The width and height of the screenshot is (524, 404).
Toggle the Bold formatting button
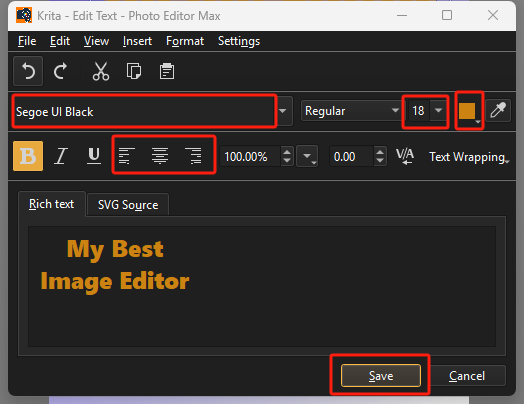point(28,156)
